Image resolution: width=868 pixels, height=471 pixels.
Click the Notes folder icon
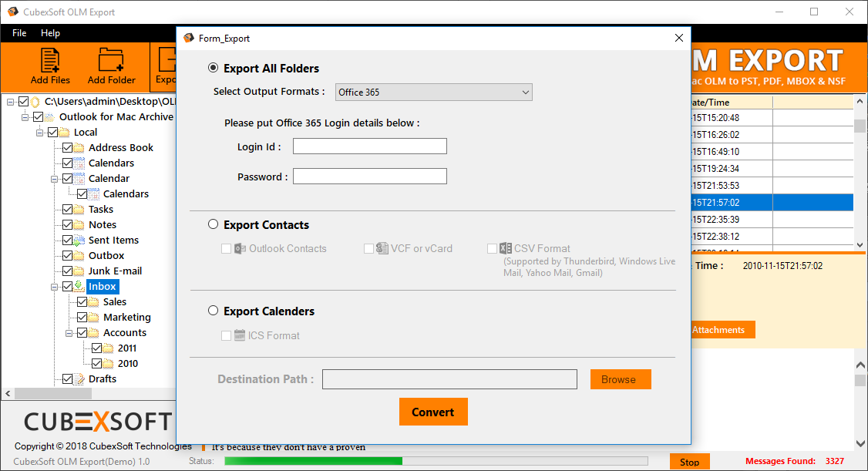tap(79, 225)
